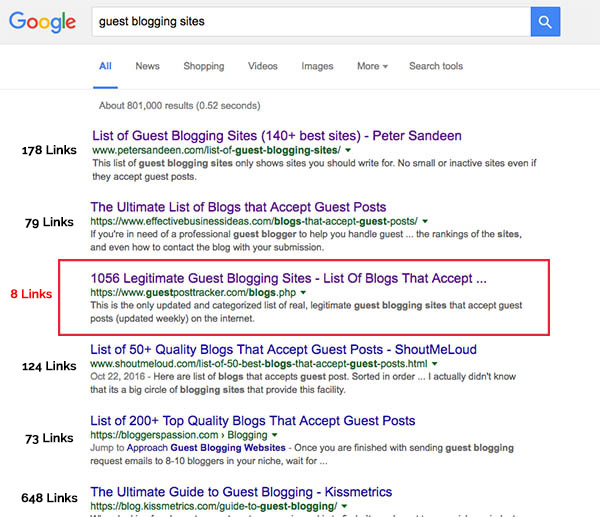This screenshot has width=600, height=517.
Task: Follow the Approach Guest Blogging Websites jump link
Action: point(206,448)
